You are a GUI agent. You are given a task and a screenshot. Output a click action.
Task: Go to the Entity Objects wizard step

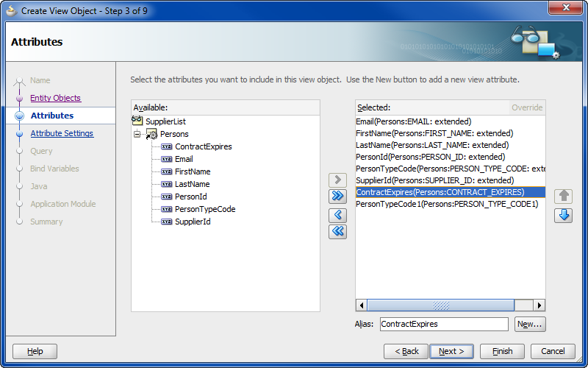pos(56,98)
